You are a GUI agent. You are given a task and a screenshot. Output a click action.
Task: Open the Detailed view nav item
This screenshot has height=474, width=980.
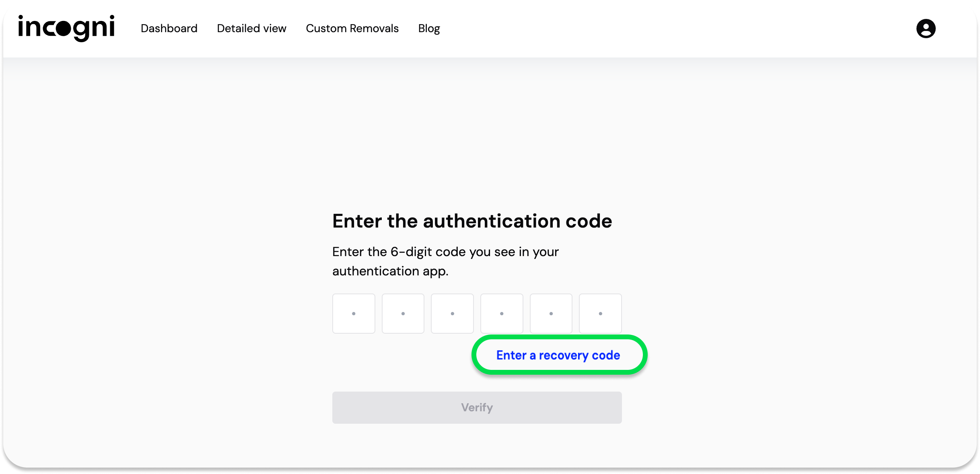pyautogui.click(x=251, y=29)
